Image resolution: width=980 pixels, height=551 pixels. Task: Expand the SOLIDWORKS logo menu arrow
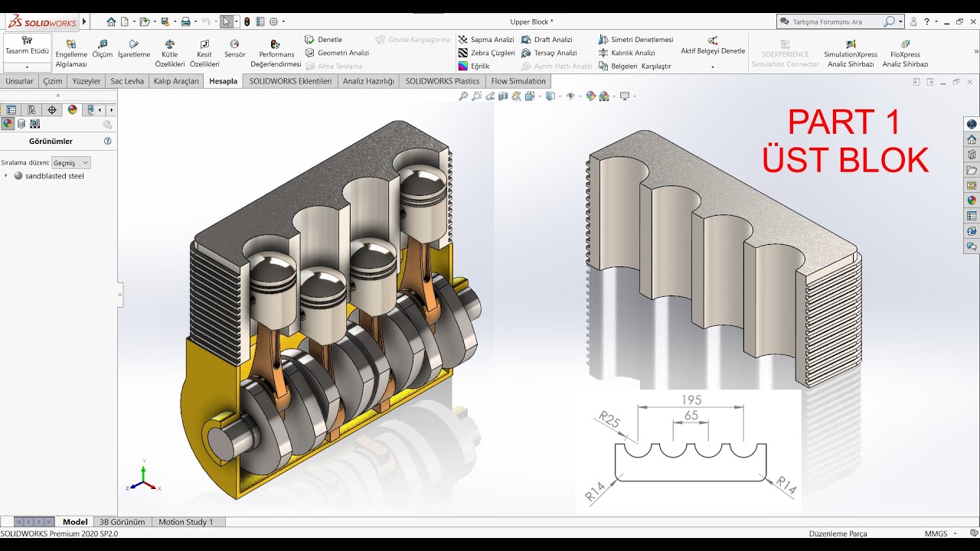pos(84,21)
